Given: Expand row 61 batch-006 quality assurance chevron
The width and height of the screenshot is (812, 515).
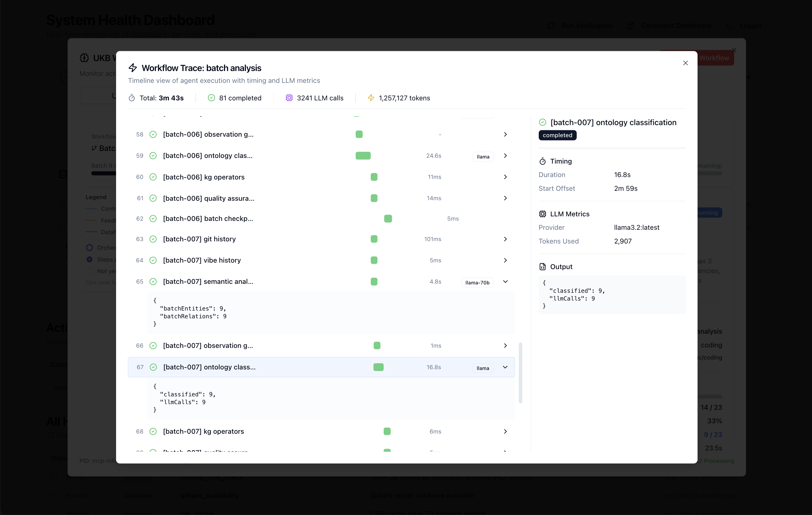Looking at the screenshot, I should pos(505,198).
